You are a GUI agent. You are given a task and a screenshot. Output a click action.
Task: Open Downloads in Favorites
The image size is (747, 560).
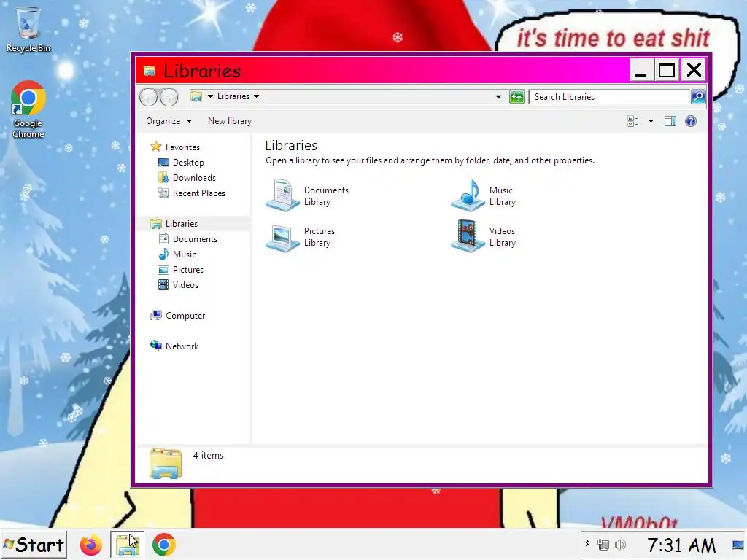click(186, 178)
